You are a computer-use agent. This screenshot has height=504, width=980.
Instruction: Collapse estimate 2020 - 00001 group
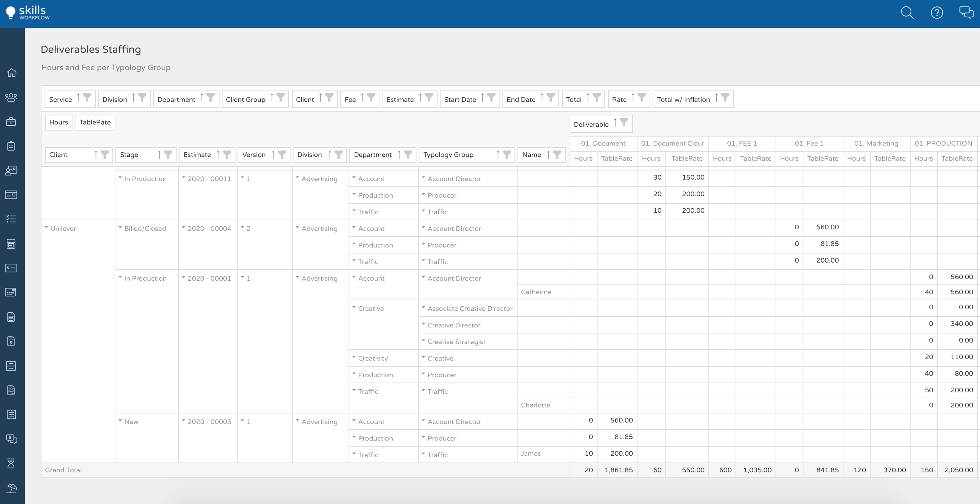point(184,278)
